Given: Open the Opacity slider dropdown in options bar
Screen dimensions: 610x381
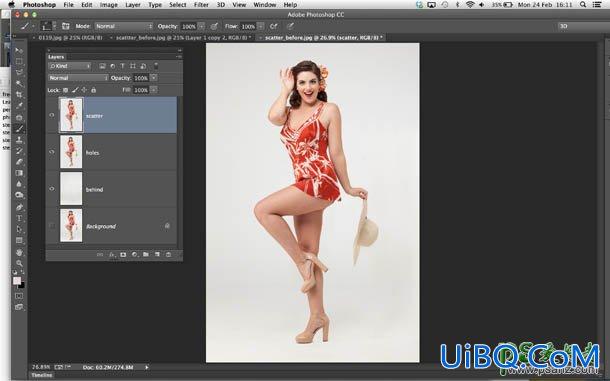Looking at the screenshot, I should coord(201,26).
